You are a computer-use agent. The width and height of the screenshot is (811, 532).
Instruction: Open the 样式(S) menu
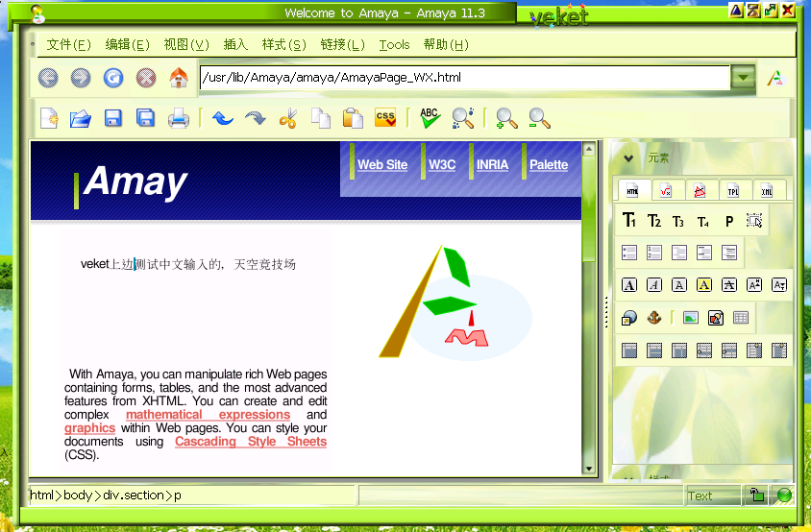[284, 45]
